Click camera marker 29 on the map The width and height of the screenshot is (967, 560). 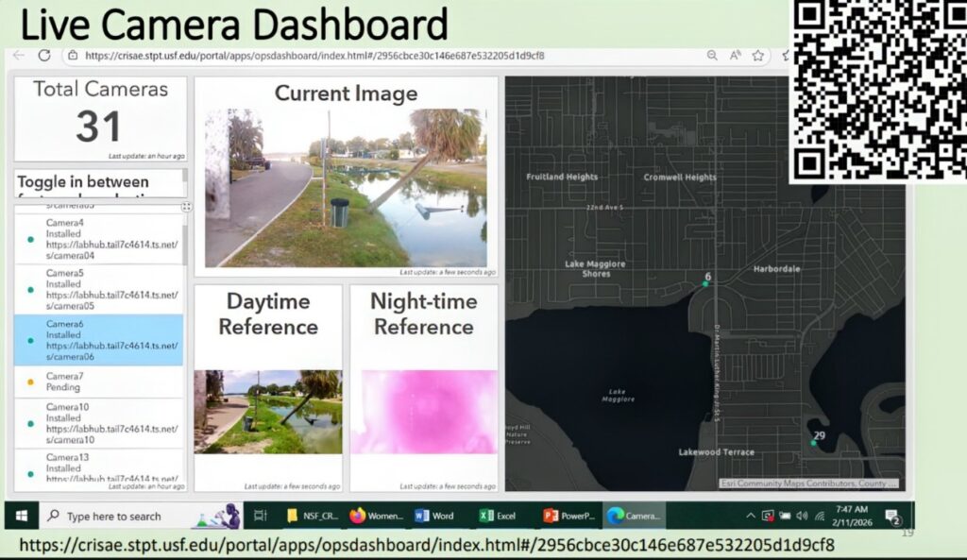coord(813,442)
